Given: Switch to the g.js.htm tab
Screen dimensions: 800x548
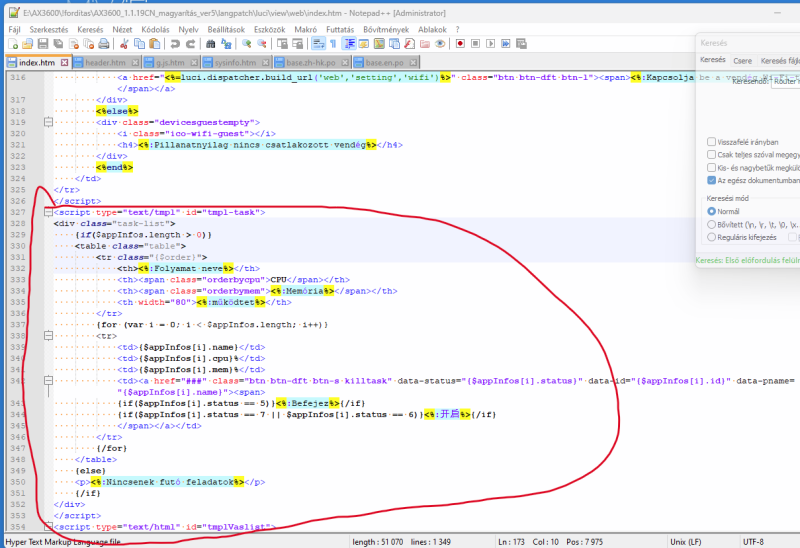Looking at the screenshot, I should [x=170, y=63].
